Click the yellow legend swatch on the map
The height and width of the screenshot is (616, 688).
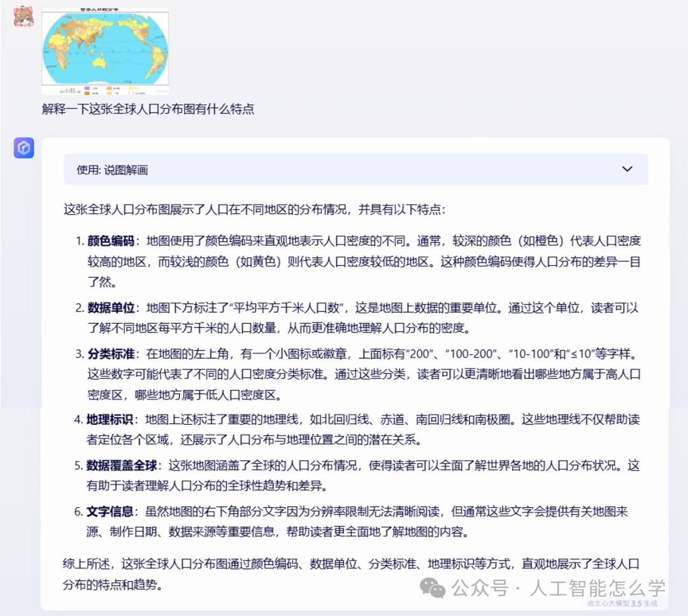click(x=131, y=89)
